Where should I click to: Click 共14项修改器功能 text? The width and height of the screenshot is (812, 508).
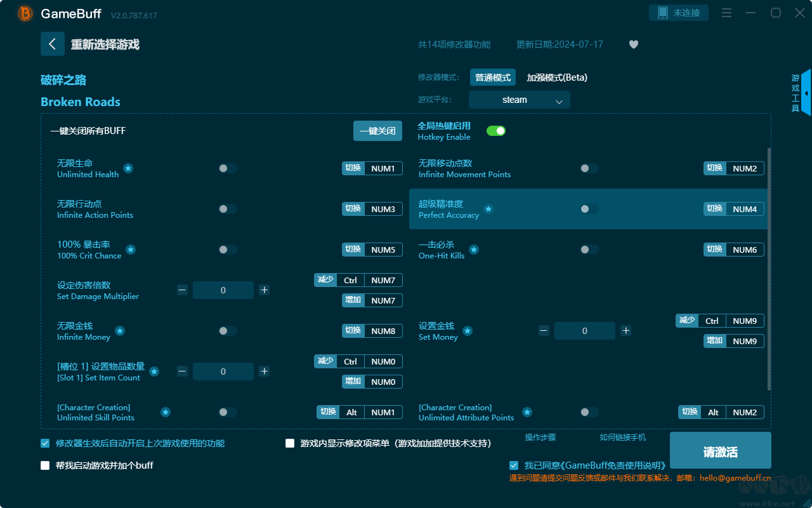[454, 44]
